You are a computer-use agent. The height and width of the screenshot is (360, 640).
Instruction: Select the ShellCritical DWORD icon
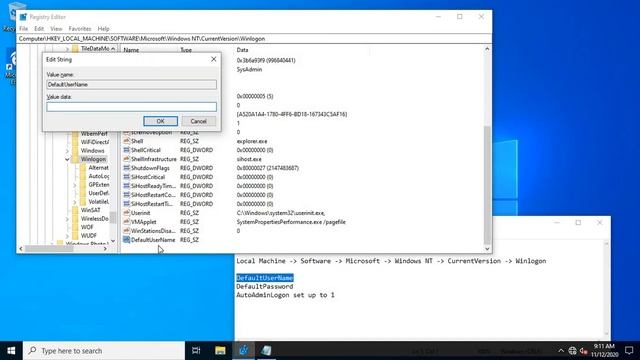pyautogui.click(x=127, y=150)
